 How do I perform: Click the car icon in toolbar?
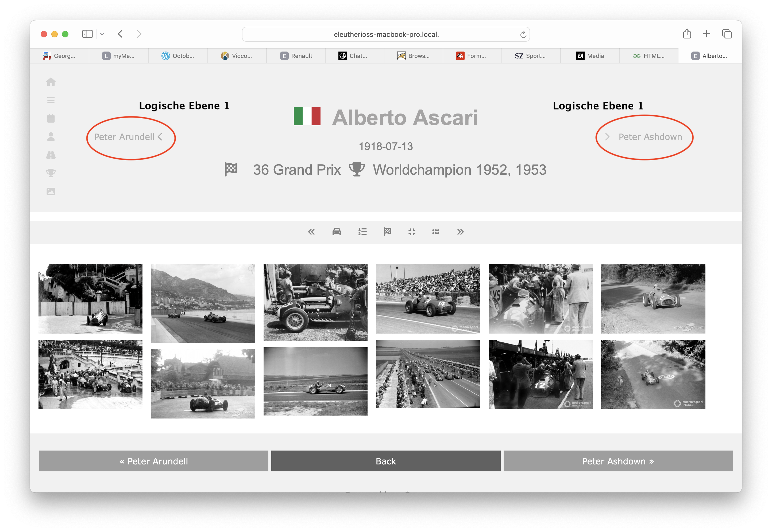[x=337, y=232]
